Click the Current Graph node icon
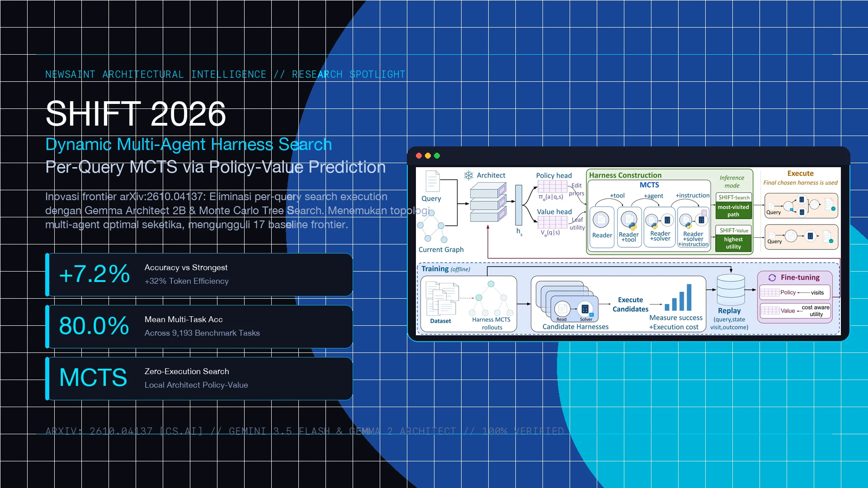The width and height of the screenshot is (868, 488). tap(432, 226)
